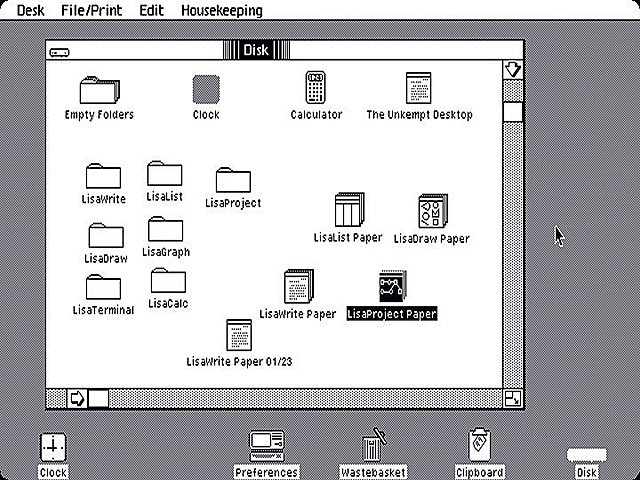
Task: Click the highlighted LisaProject Paper icon
Action: point(393,286)
